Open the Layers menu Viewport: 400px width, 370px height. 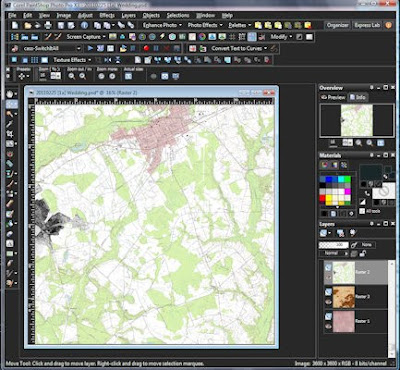(128, 15)
